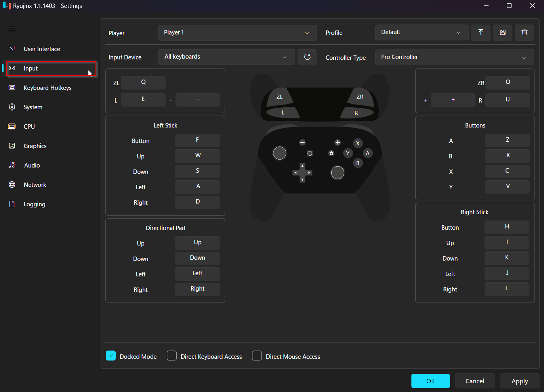Viewport: 544px width, 392px height.
Task: Rebind the plus button key
Action: [x=453, y=100]
